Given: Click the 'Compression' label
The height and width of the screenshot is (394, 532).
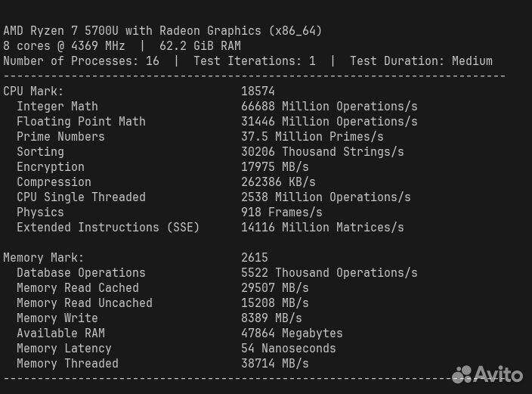Looking at the screenshot, I should point(54,182).
